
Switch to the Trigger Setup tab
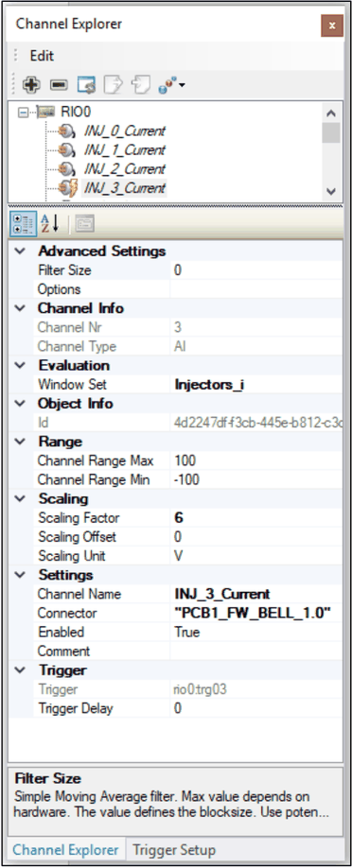click(174, 850)
